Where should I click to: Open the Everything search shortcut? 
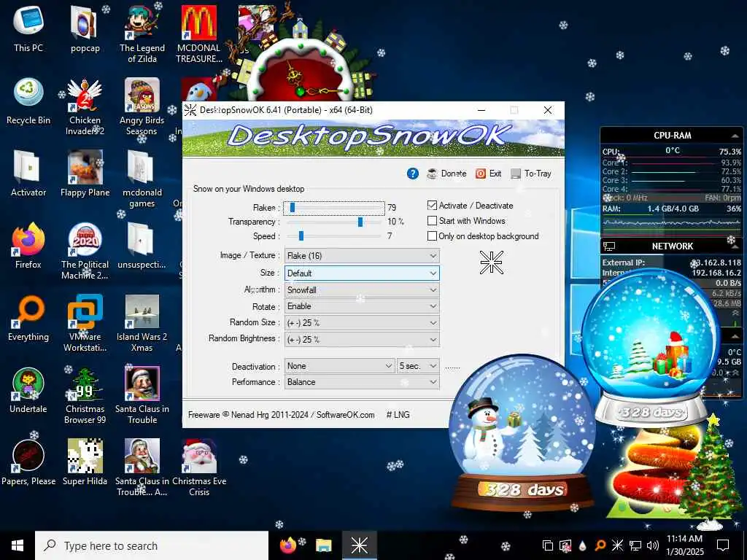[28, 318]
